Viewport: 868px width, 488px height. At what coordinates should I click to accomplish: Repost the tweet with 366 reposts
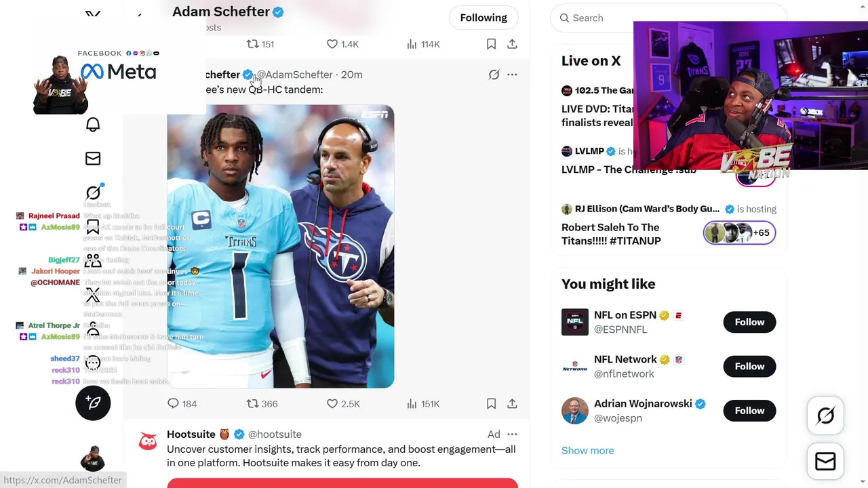pos(262,404)
